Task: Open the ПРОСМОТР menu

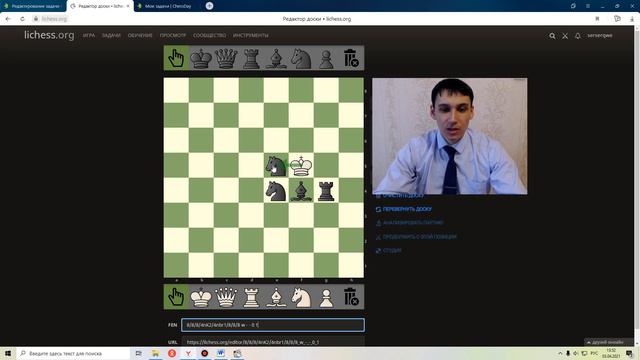Action: click(x=173, y=36)
